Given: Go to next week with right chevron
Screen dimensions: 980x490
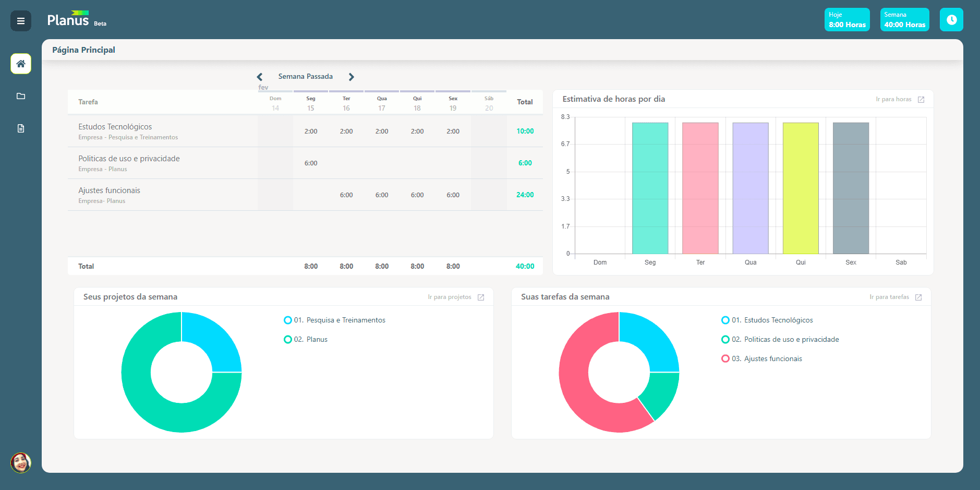Looking at the screenshot, I should [352, 77].
